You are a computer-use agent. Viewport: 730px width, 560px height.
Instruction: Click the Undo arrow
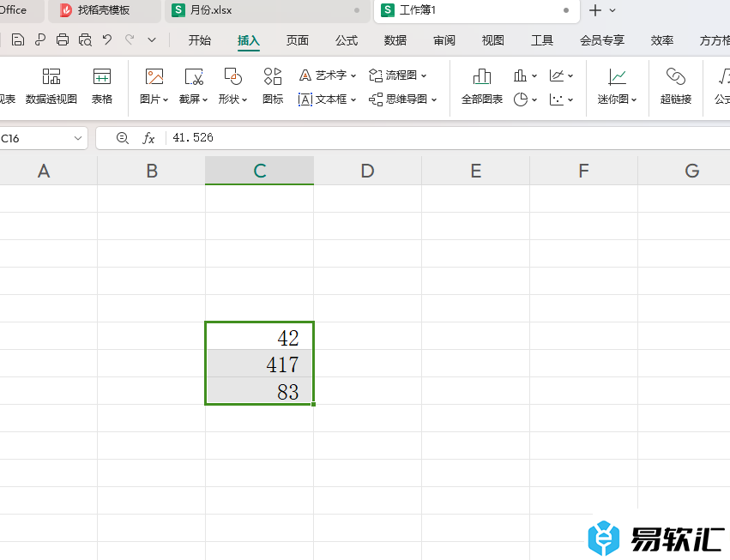pyautogui.click(x=107, y=40)
